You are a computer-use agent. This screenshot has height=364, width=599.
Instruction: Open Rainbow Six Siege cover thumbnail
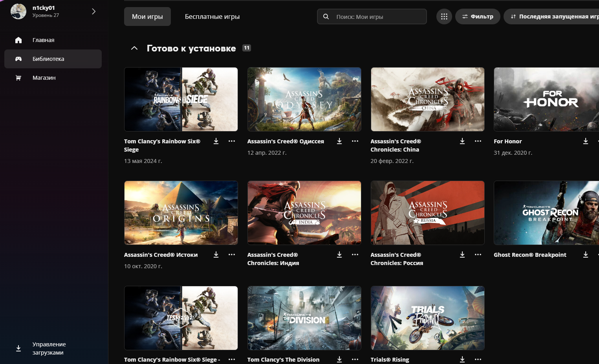[181, 99]
